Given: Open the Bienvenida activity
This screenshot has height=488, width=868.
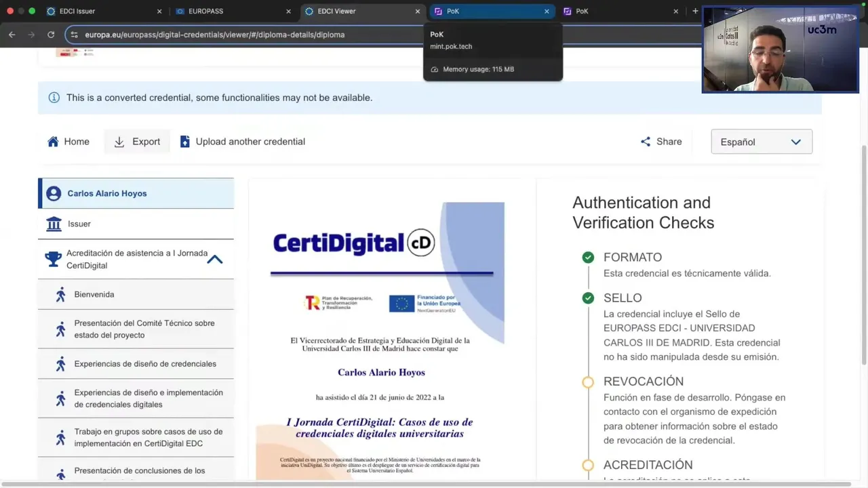Looking at the screenshot, I should (x=136, y=295).
